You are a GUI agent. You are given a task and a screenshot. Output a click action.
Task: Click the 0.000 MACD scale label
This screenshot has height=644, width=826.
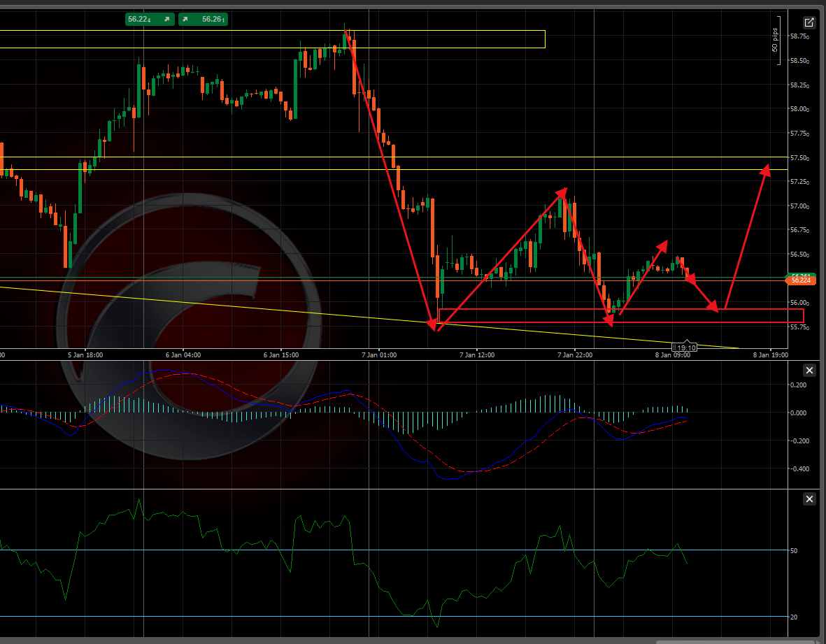pos(799,413)
